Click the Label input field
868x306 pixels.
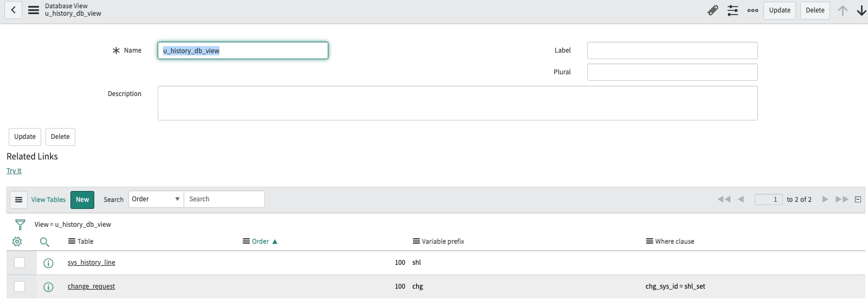click(x=672, y=50)
